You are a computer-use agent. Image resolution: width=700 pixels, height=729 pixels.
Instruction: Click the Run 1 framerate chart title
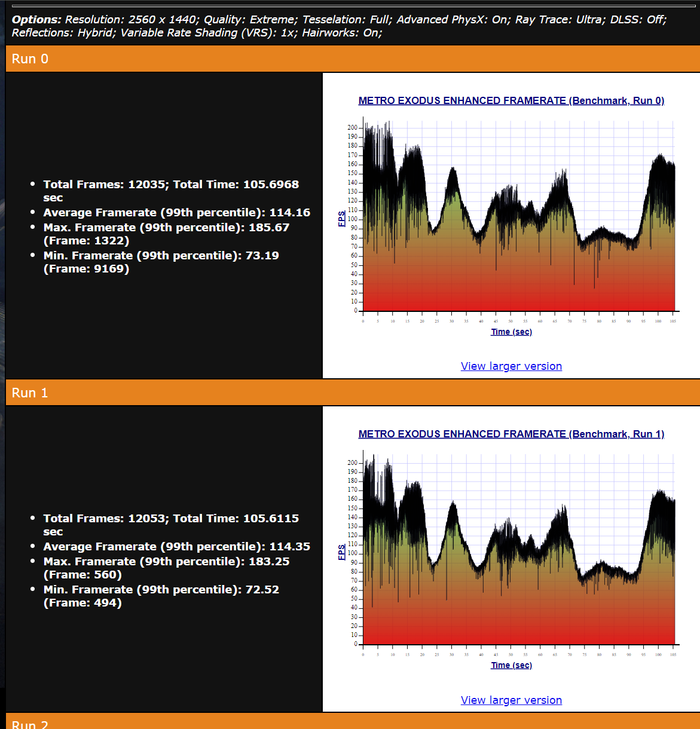pos(511,434)
